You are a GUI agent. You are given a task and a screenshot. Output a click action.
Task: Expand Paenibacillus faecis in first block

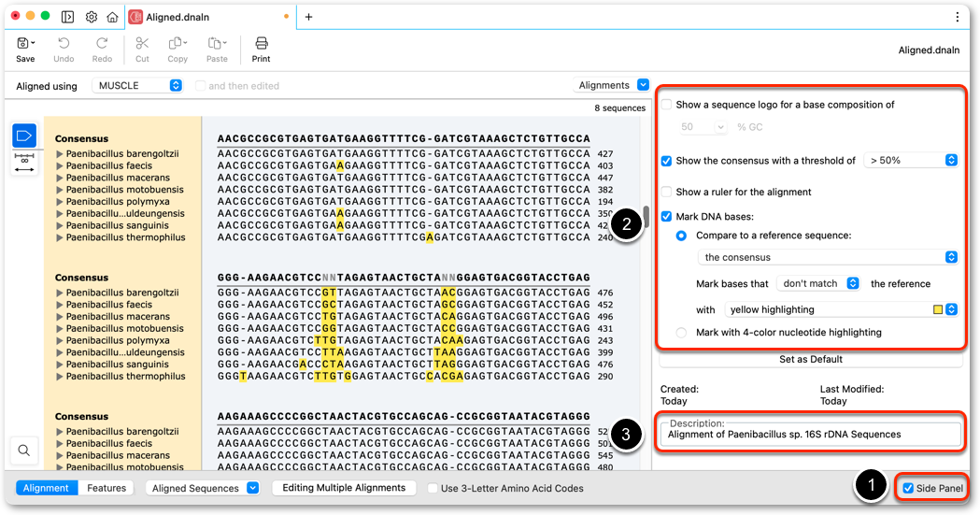click(60, 165)
